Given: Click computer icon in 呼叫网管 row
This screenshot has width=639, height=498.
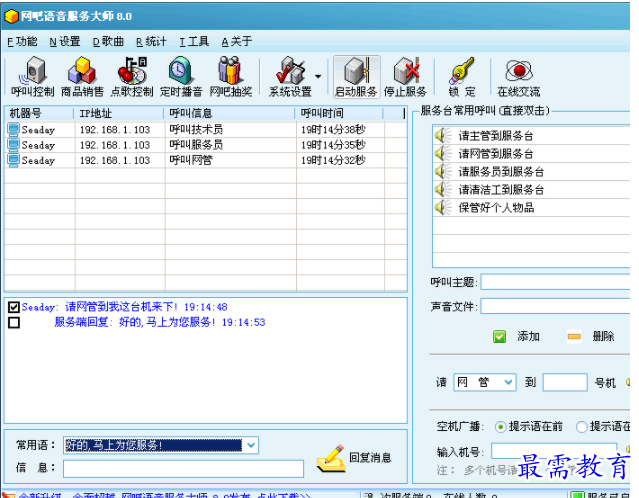Looking at the screenshot, I should pos(13,160).
